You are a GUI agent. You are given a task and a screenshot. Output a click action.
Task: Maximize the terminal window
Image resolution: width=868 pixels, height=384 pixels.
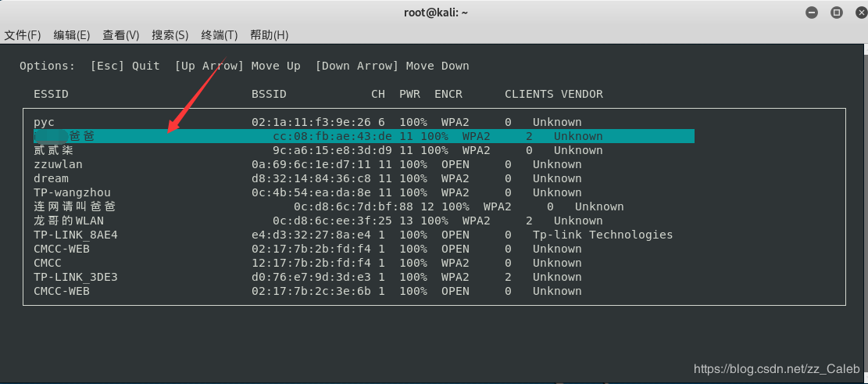[x=836, y=13]
